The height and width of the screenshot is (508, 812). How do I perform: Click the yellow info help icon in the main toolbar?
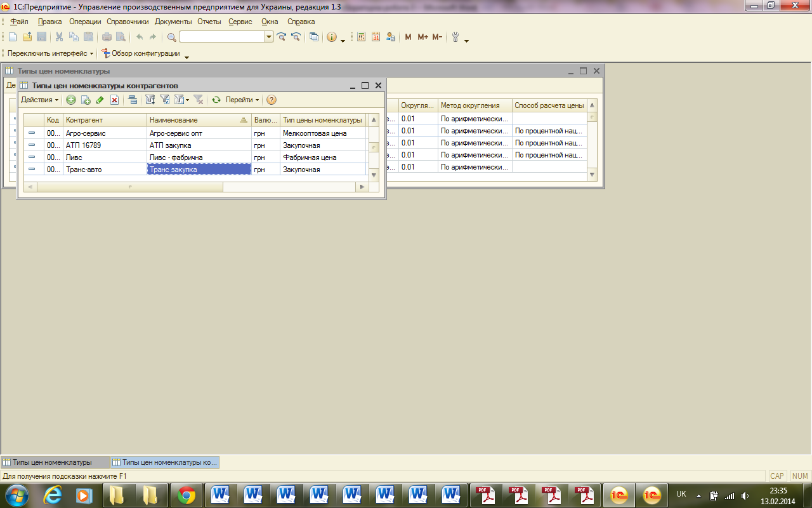(332, 37)
